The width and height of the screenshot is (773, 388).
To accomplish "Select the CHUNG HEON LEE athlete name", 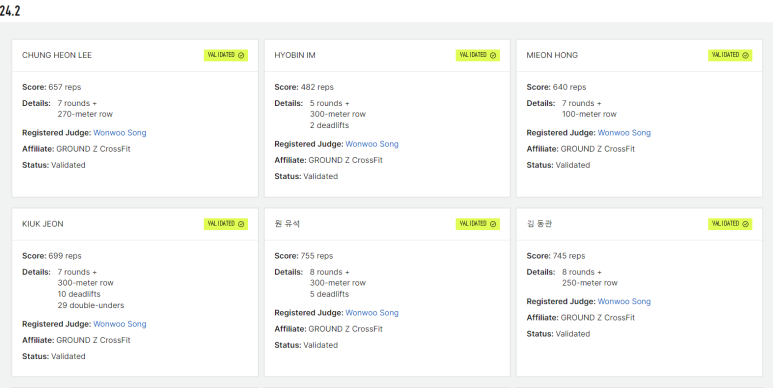I will click(57, 55).
